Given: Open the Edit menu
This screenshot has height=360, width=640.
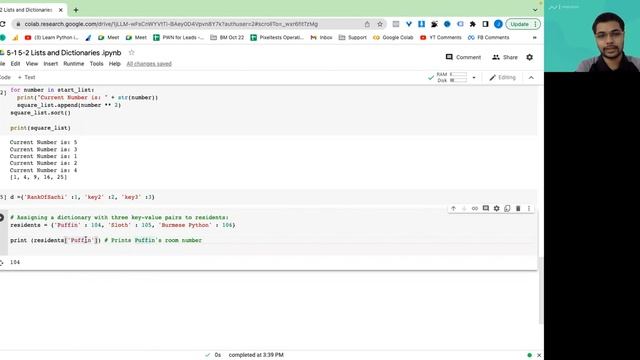Looking at the screenshot, I should pos(15,64).
